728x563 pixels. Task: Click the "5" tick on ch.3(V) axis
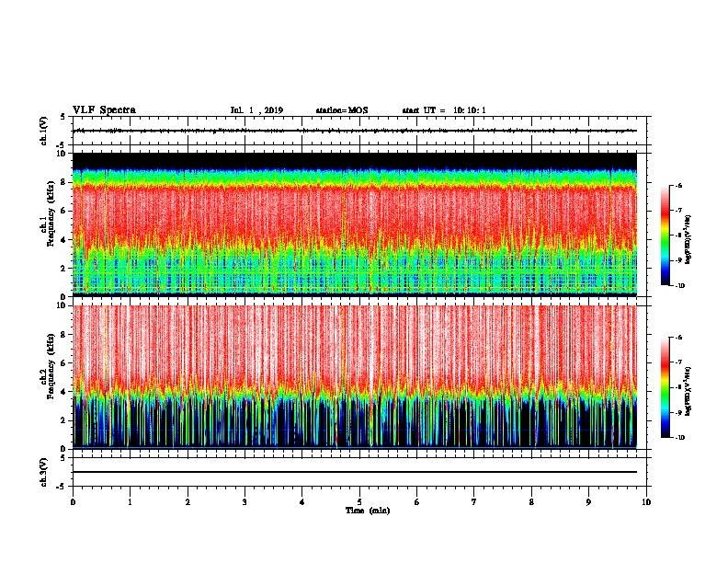point(63,458)
